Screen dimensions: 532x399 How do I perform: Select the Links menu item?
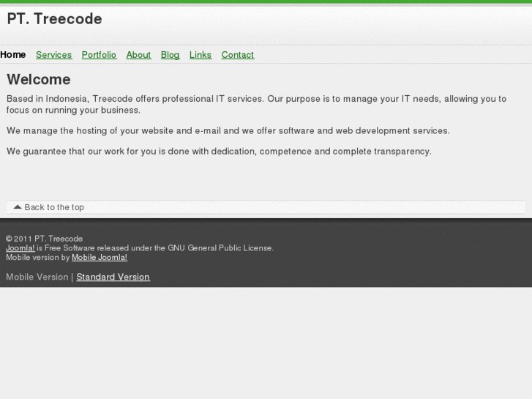pyautogui.click(x=200, y=55)
